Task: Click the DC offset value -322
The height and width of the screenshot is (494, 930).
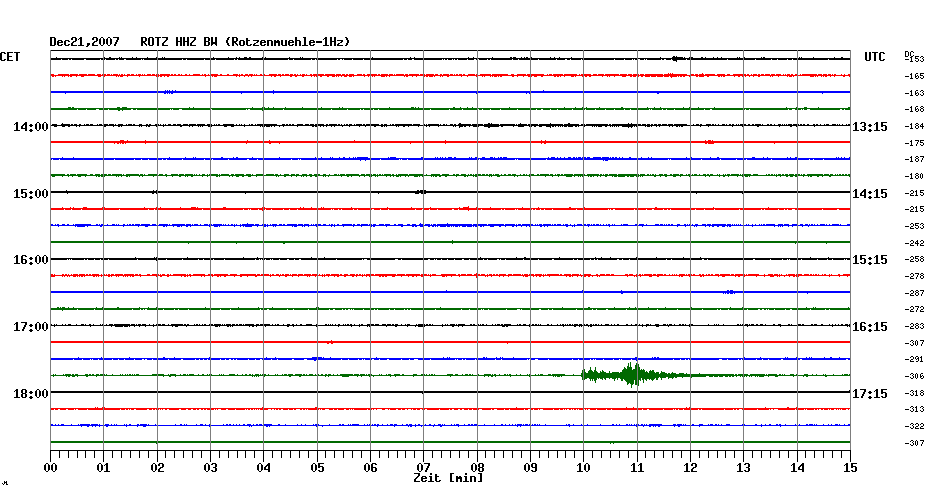Action: click(x=915, y=426)
